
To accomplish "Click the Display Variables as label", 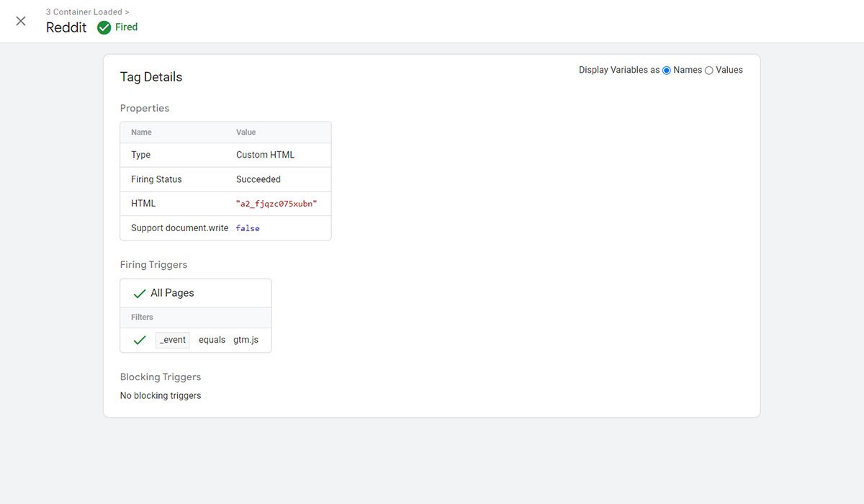I will [x=619, y=71].
